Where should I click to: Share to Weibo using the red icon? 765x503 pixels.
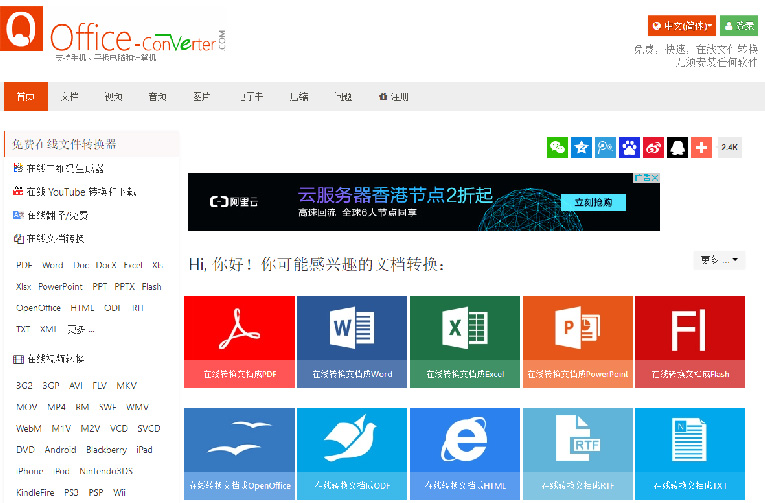click(653, 147)
